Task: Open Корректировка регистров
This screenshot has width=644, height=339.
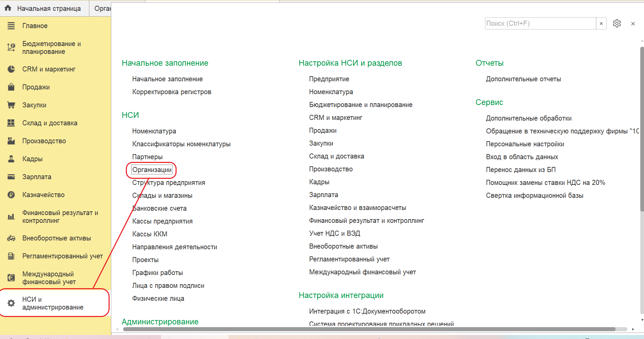Action: point(171,92)
